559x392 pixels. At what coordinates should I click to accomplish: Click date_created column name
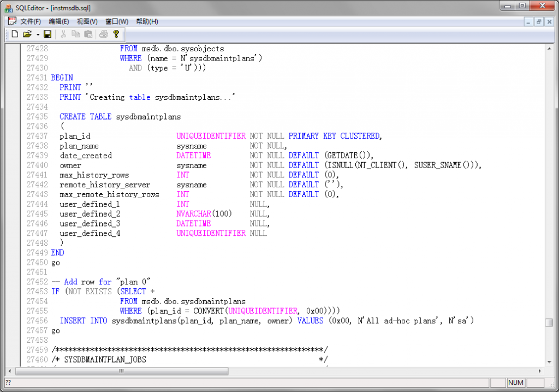click(x=86, y=156)
